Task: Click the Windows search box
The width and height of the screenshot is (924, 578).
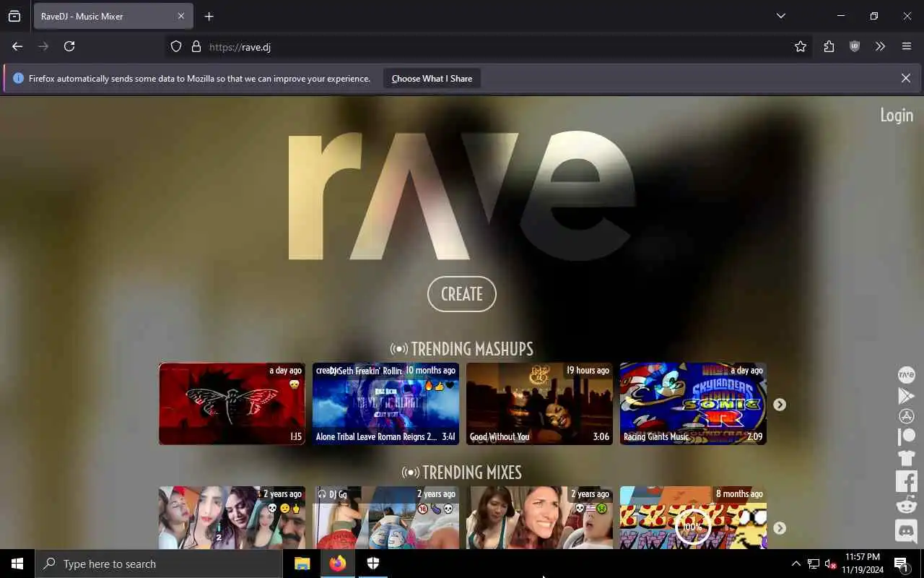Action: pos(159,564)
